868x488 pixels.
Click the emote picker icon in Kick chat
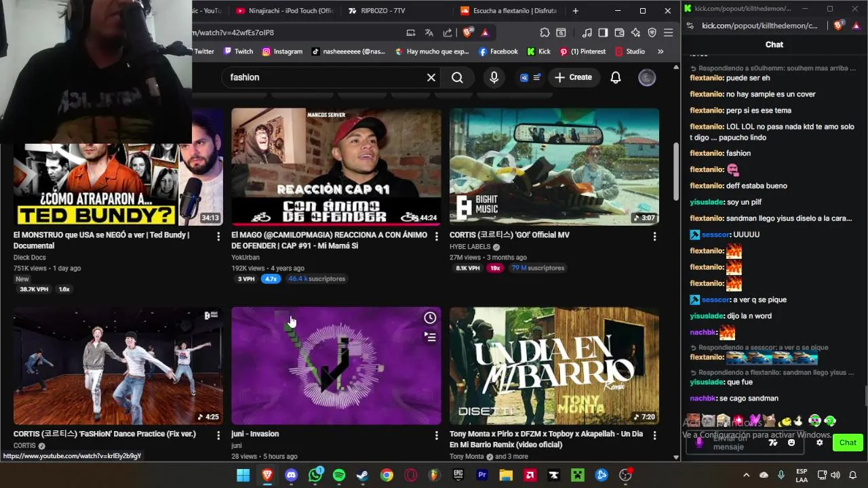pos(791,443)
